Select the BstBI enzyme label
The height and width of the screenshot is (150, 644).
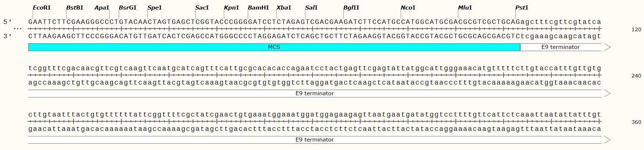[75, 8]
